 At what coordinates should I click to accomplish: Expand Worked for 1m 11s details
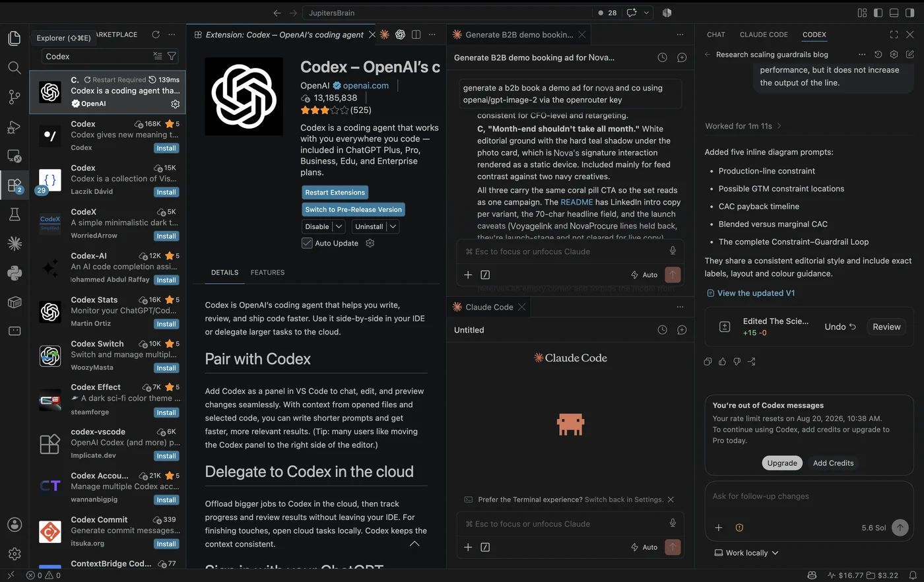(x=743, y=126)
